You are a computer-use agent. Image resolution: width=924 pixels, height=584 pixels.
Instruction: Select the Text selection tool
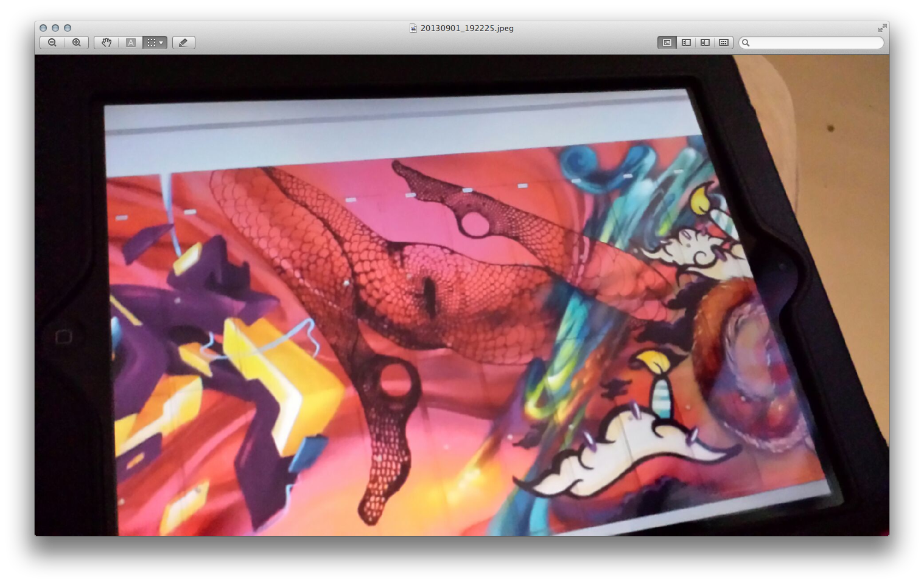131,43
